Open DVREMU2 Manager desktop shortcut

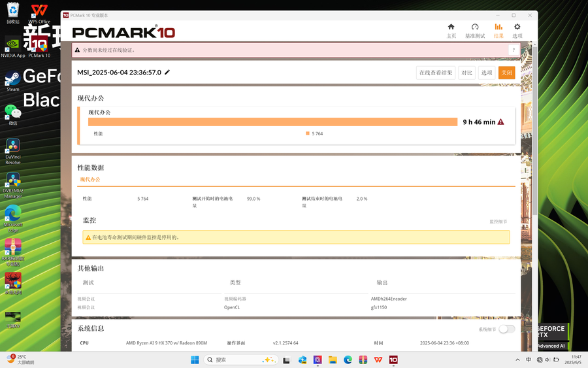pos(13,186)
